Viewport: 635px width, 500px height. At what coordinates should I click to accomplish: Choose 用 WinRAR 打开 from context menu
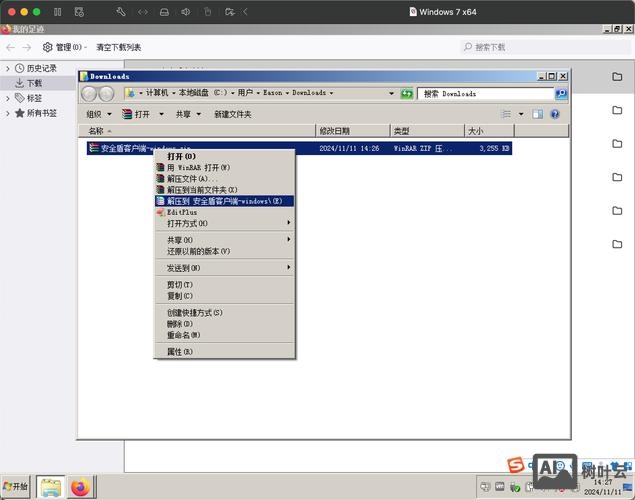[224, 167]
